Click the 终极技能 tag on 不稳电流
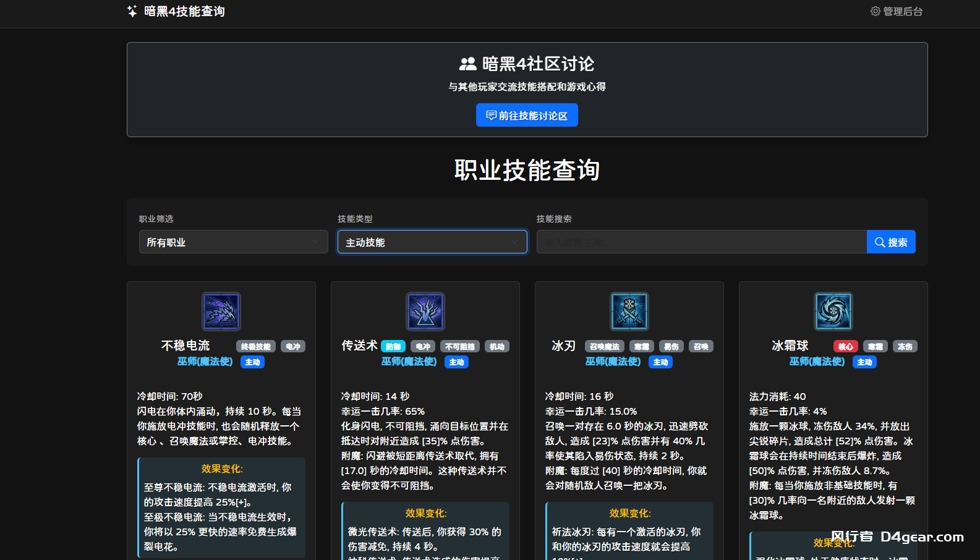This screenshot has height=560, width=980. coord(256,347)
